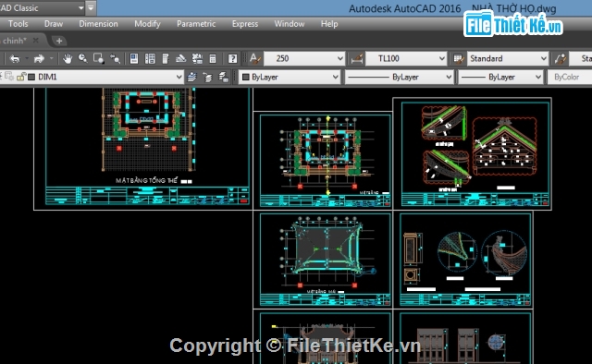Expand the AutoCAD Classic workspace dropdown
The width and height of the screenshot is (592, 364).
(x=80, y=7)
